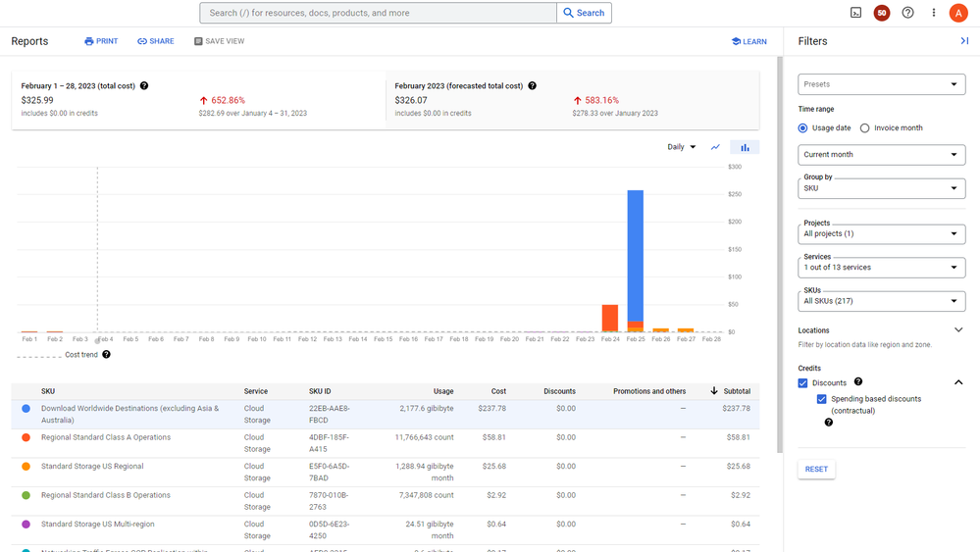Screen dimensions: 980x552
Task: Open the Projects dropdown
Action: [x=881, y=233]
